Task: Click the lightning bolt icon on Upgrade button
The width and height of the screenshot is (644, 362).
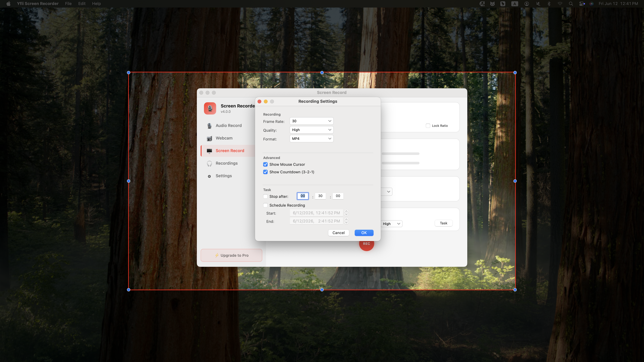Action: (x=217, y=255)
